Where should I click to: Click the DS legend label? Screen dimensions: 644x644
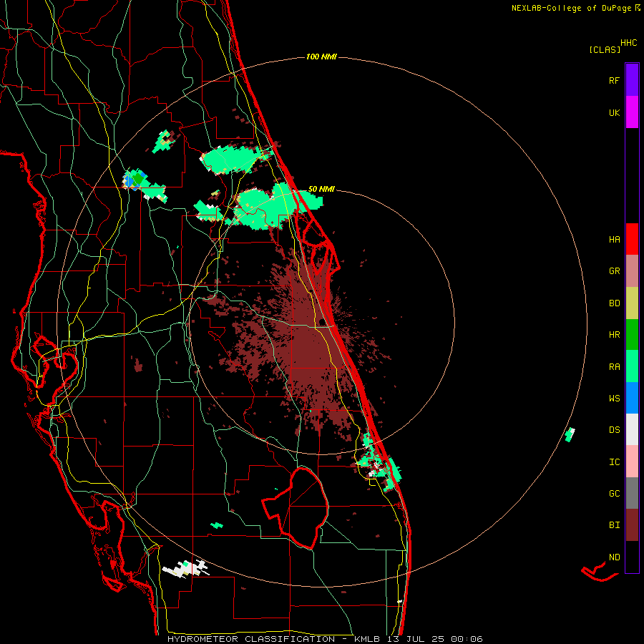[x=614, y=430]
